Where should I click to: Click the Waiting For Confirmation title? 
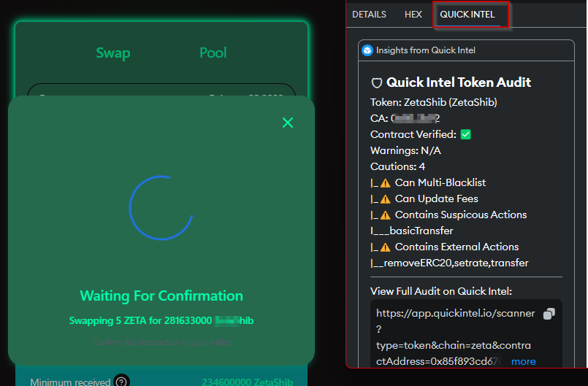[x=161, y=296]
